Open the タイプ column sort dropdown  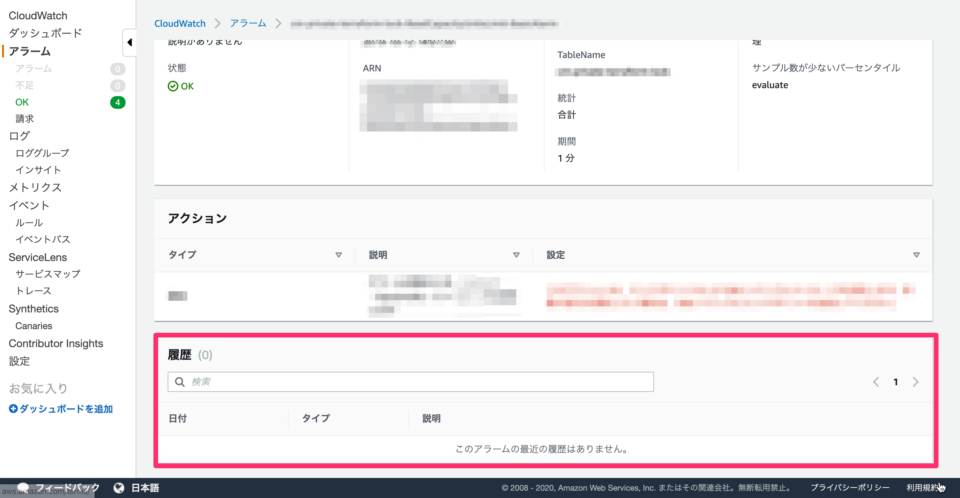coord(338,255)
